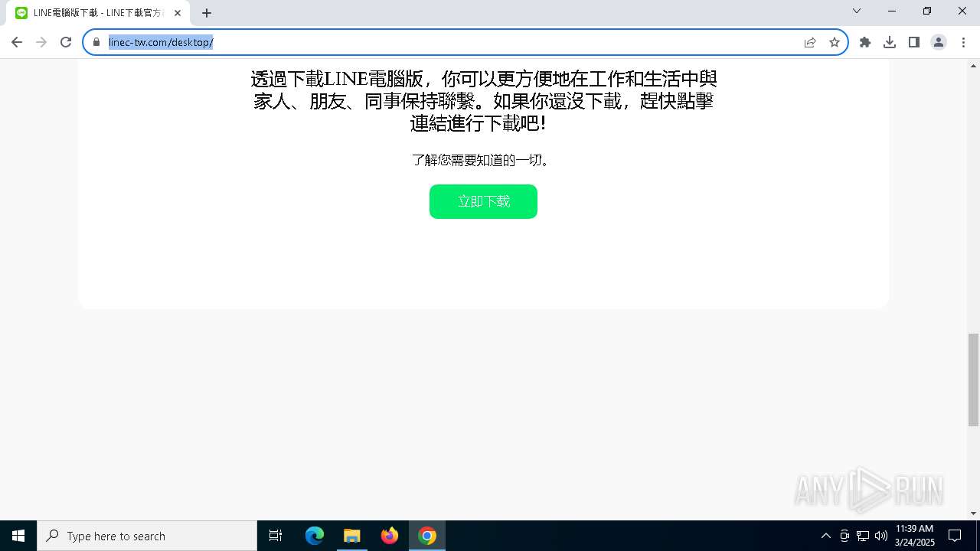Close the LINE電腦版下載 tab

tap(178, 13)
